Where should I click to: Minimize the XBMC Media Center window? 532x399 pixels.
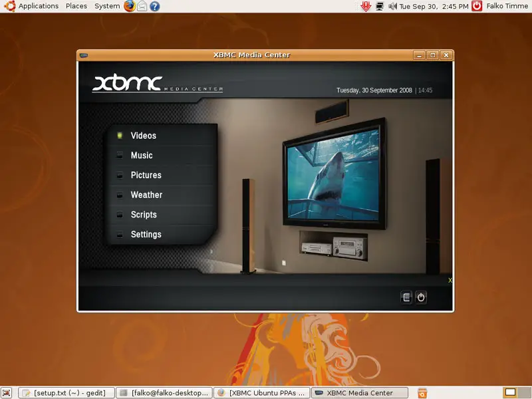420,55
